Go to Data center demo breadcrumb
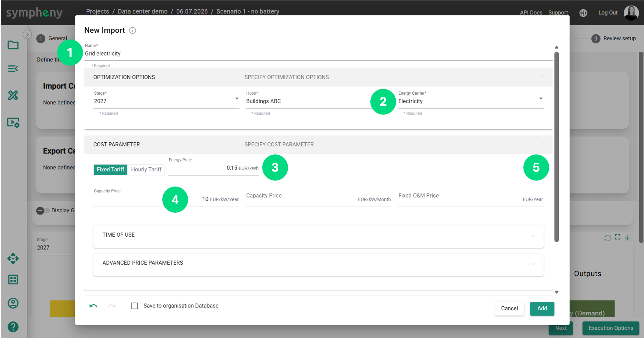 pyautogui.click(x=142, y=11)
